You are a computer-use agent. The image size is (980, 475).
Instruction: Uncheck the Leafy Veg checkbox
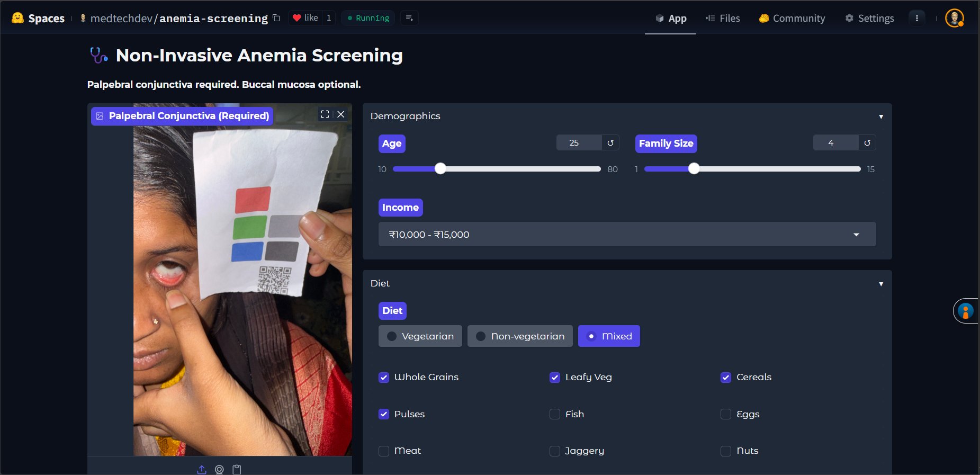(555, 378)
